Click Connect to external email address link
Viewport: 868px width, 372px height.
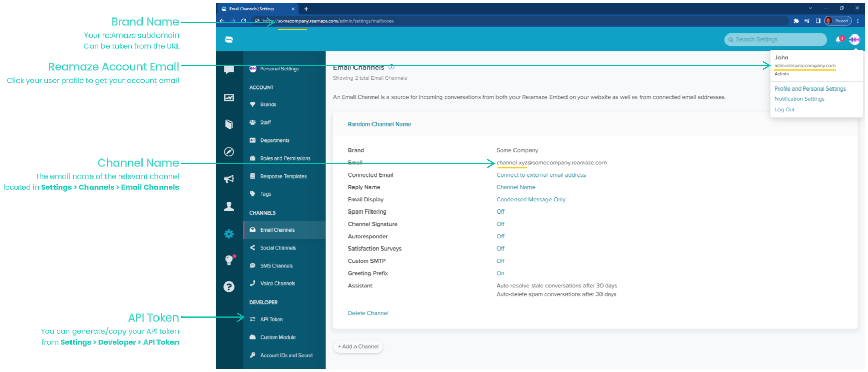pyautogui.click(x=541, y=175)
